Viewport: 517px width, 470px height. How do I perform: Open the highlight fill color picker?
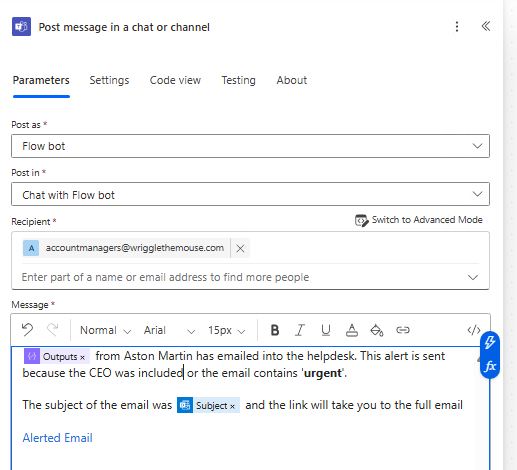[377, 330]
